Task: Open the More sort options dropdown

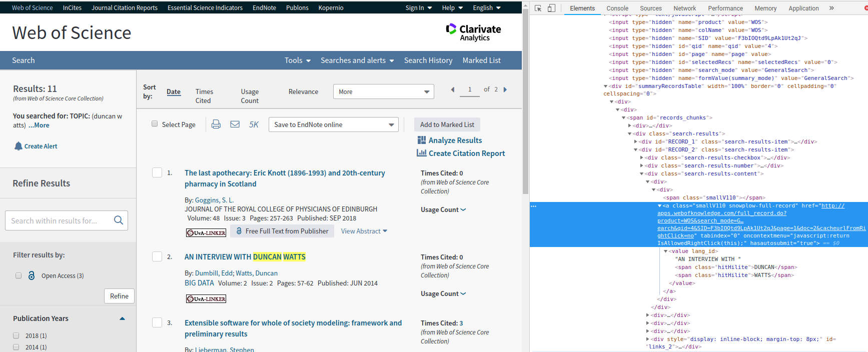Action: pyautogui.click(x=384, y=91)
